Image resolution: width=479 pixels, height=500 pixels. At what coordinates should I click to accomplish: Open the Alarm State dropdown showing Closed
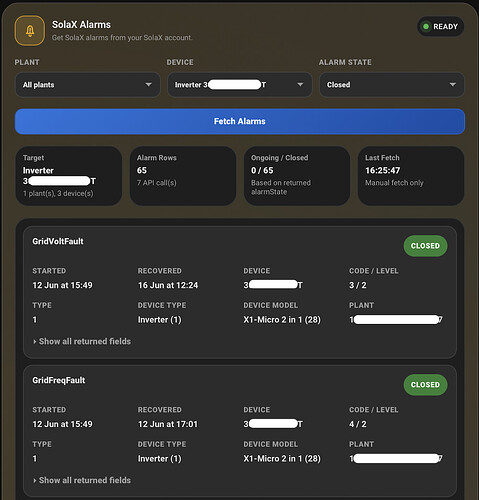click(x=392, y=85)
